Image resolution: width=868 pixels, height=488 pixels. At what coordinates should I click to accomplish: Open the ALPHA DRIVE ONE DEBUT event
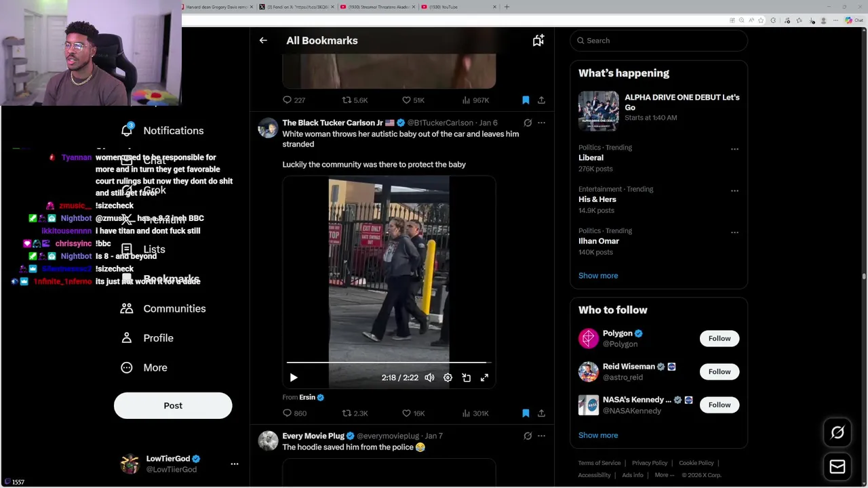(658, 110)
